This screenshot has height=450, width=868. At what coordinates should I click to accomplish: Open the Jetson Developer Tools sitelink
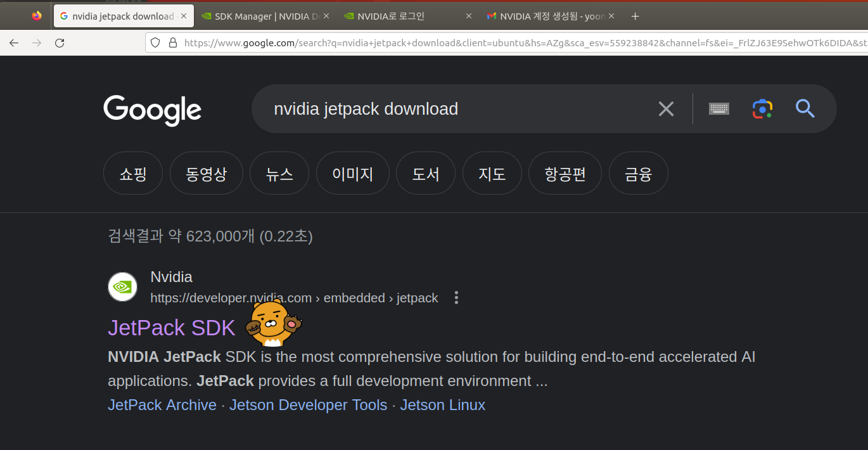[x=308, y=405]
